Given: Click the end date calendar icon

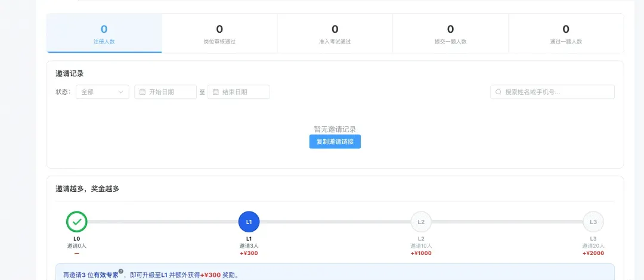Looking at the screenshot, I should click(x=216, y=92).
